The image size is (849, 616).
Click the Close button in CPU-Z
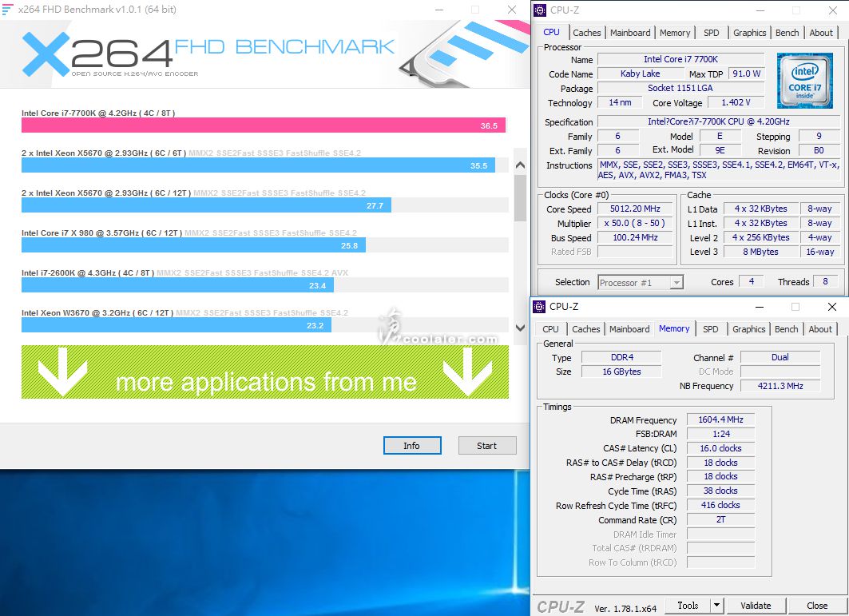tap(816, 605)
